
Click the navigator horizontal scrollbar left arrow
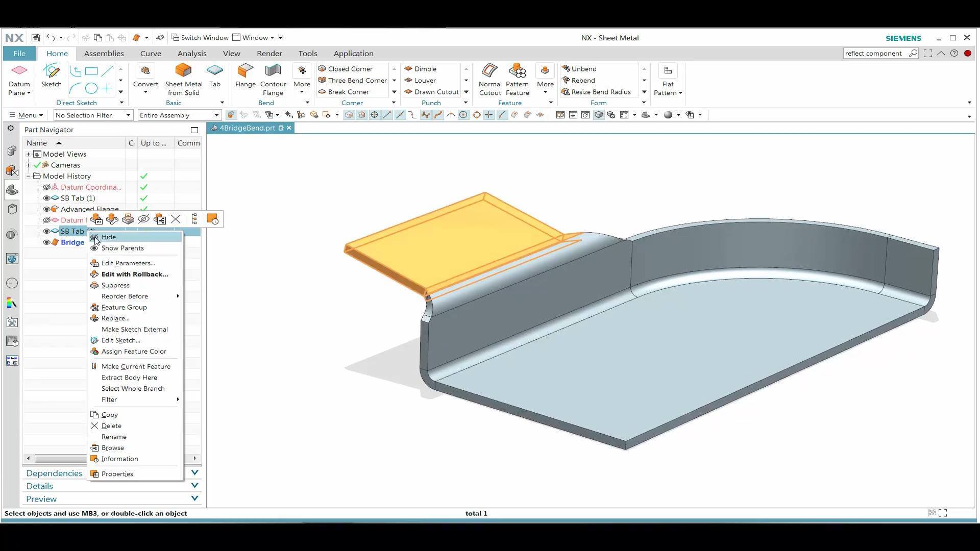[28, 459]
